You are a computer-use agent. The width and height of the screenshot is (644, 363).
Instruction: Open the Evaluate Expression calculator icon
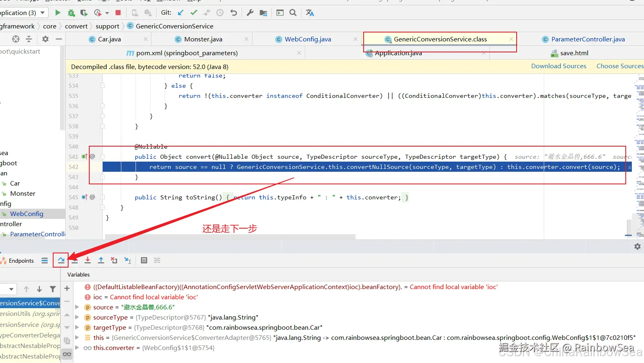coord(144,260)
